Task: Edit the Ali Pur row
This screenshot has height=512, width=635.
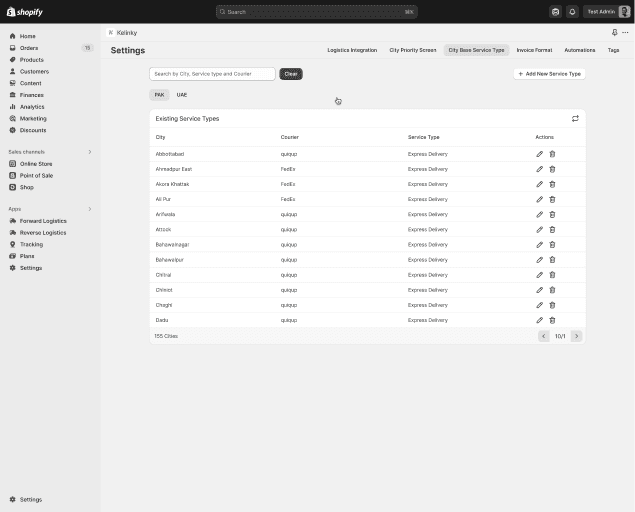Action: click(539, 199)
